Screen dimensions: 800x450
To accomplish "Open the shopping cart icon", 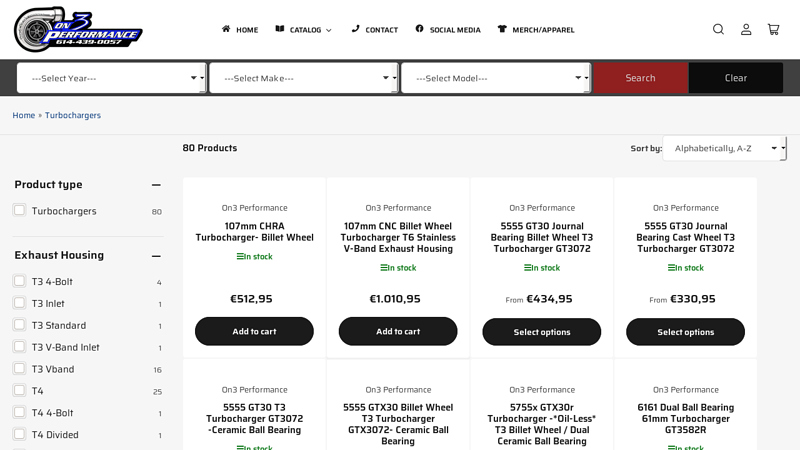I will click(773, 29).
